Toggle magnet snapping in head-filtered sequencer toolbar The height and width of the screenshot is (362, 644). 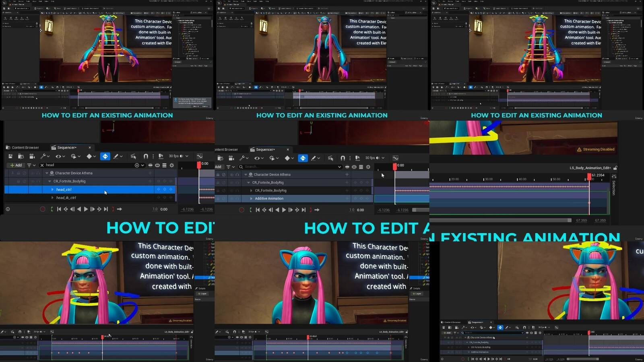(146, 156)
